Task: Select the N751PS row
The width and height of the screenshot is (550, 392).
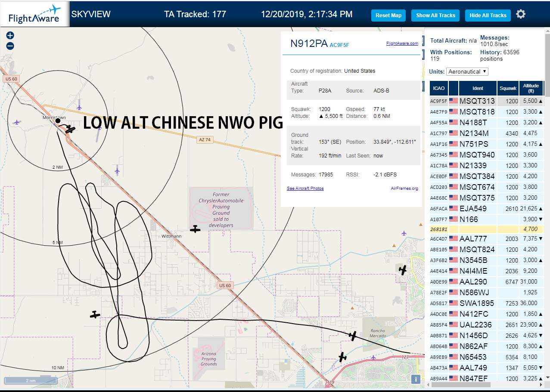Action: pyautogui.click(x=487, y=144)
